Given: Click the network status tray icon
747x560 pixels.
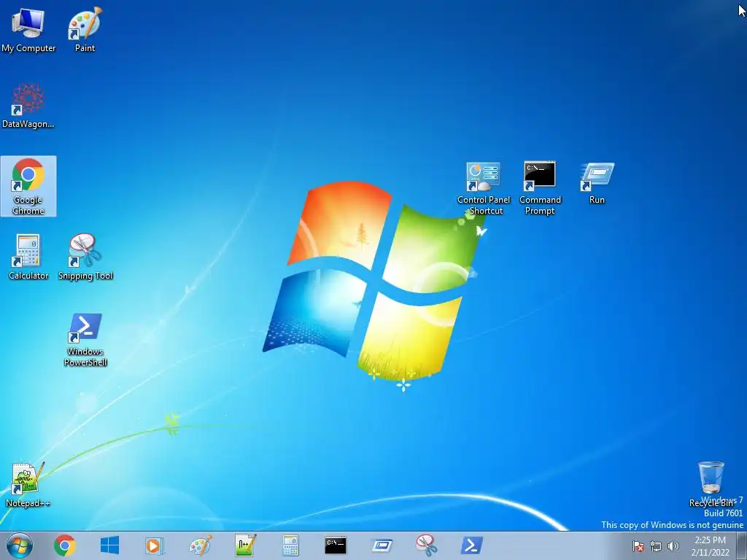Looking at the screenshot, I should click(656, 547).
